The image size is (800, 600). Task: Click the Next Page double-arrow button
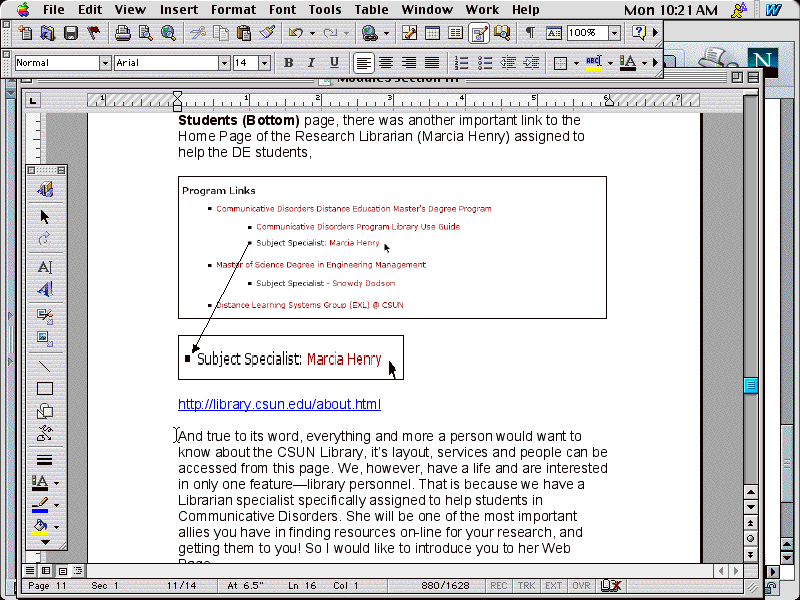click(751, 554)
